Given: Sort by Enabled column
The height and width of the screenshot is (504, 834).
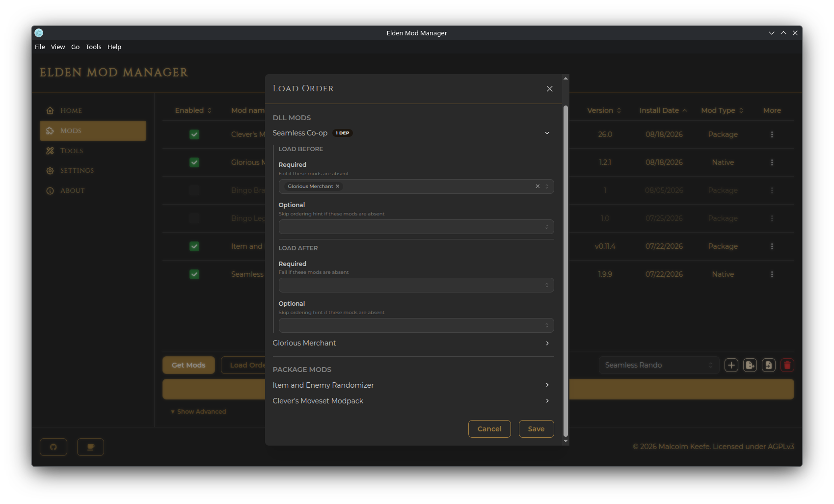Looking at the screenshot, I should coord(193,110).
